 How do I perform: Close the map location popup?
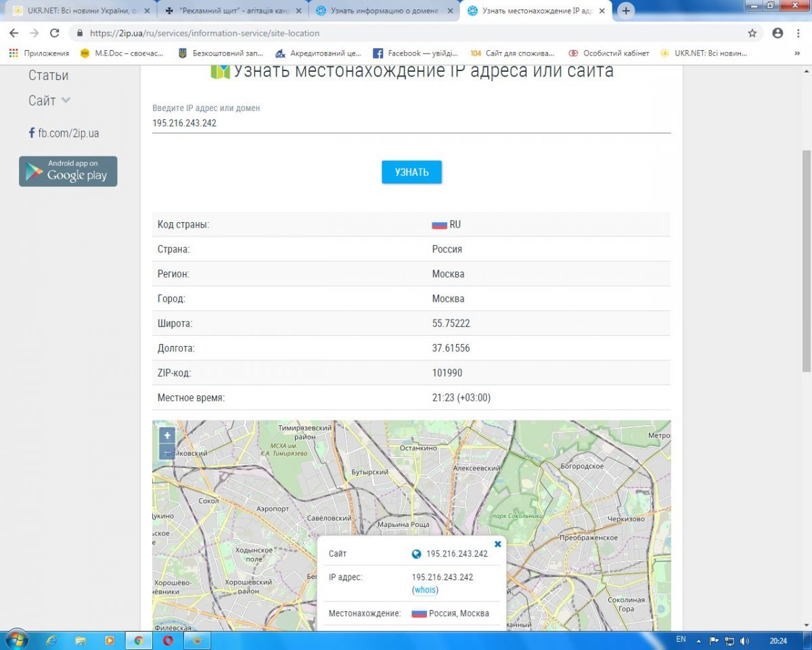498,544
